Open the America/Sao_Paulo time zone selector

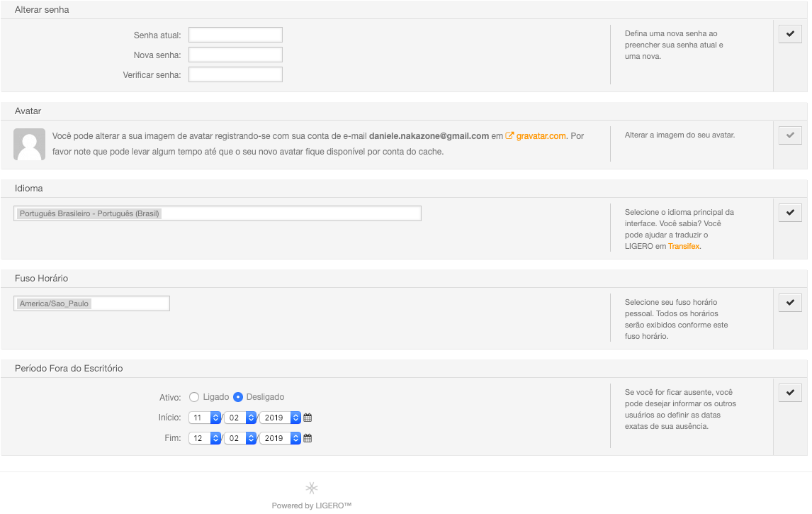point(91,303)
